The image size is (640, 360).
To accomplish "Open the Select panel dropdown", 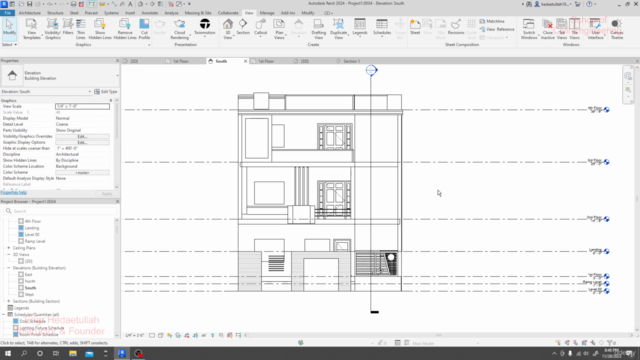I will click(9, 44).
